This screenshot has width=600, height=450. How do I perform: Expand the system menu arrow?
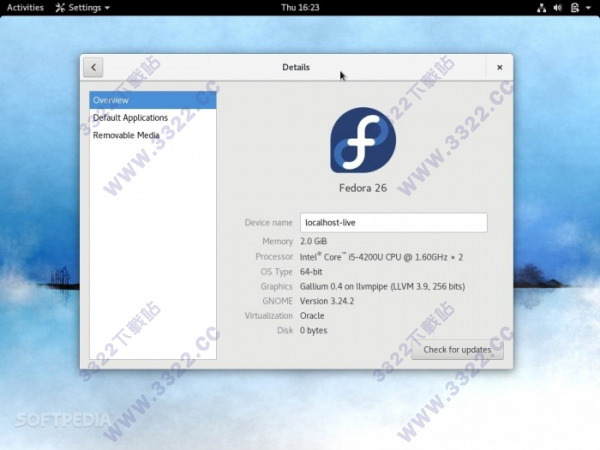click(588, 8)
